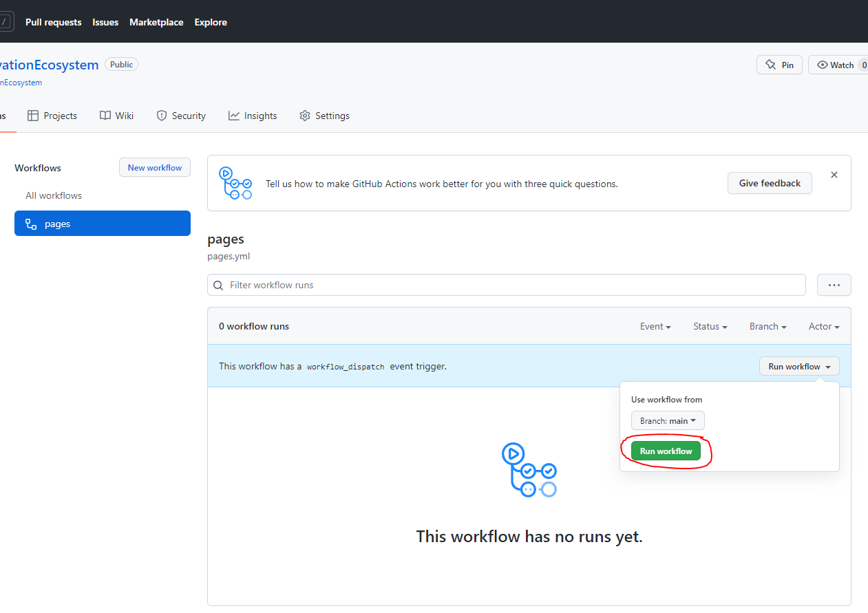Open the Status filter dropdown
Screen dimensions: 868x613
coord(710,326)
